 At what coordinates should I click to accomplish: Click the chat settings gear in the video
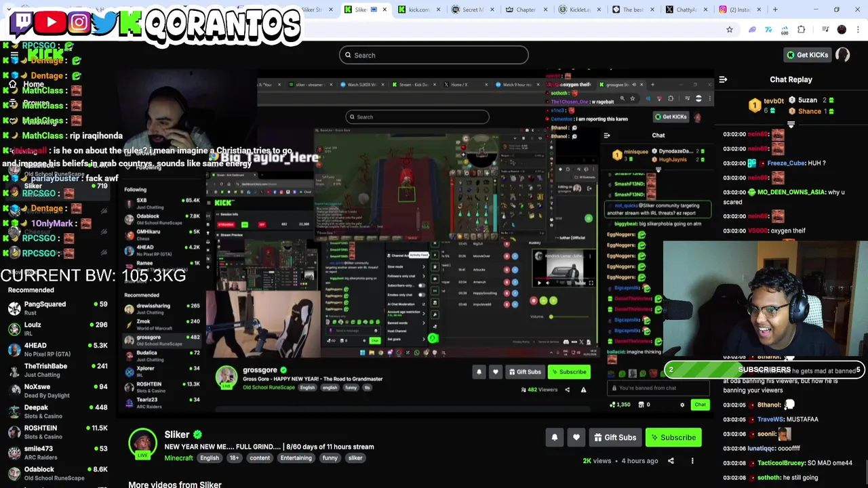(682, 405)
